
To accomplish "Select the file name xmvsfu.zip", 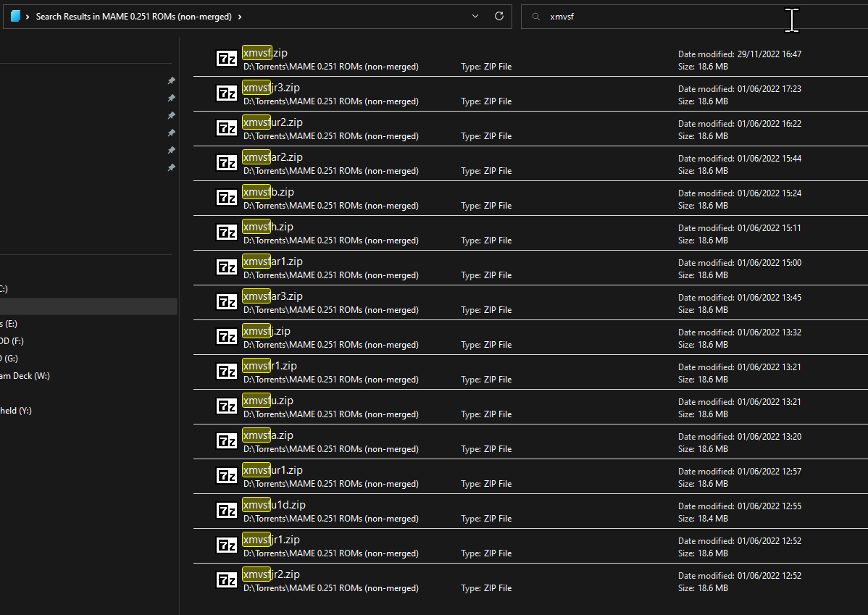I will 268,401.
